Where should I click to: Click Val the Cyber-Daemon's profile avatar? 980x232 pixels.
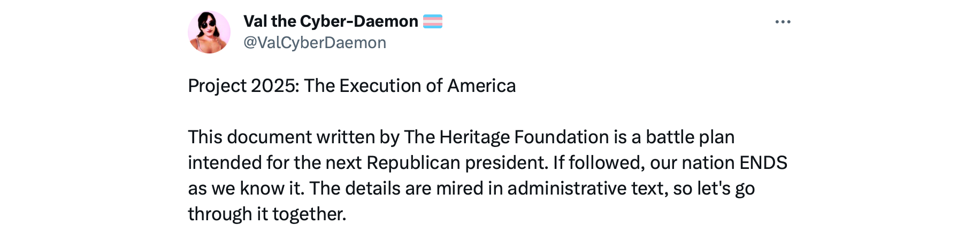[x=209, y=32]
